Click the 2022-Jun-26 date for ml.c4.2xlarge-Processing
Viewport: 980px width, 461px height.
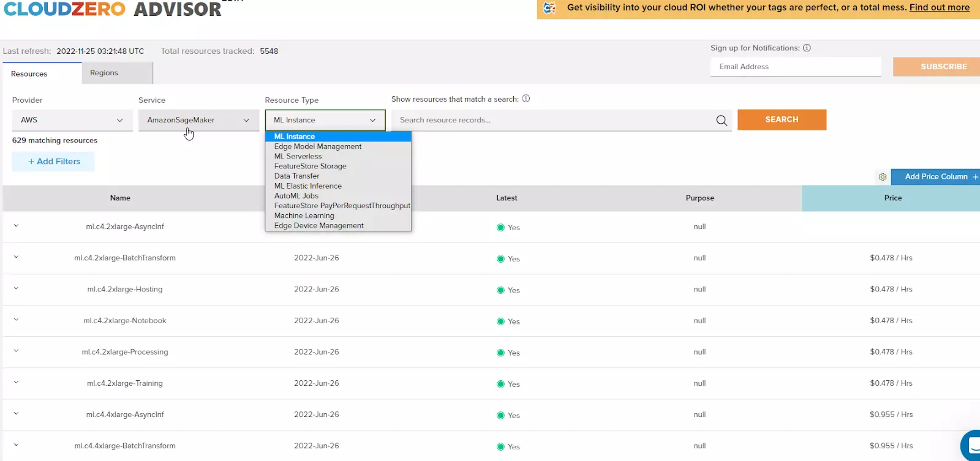pos(317,352)
